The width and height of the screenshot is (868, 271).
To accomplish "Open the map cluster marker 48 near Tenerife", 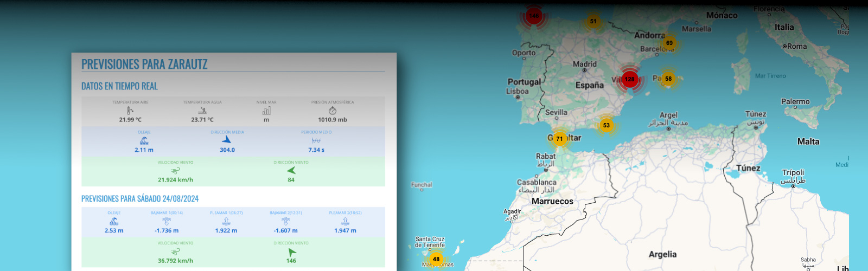I will click(x=436, y=259).
